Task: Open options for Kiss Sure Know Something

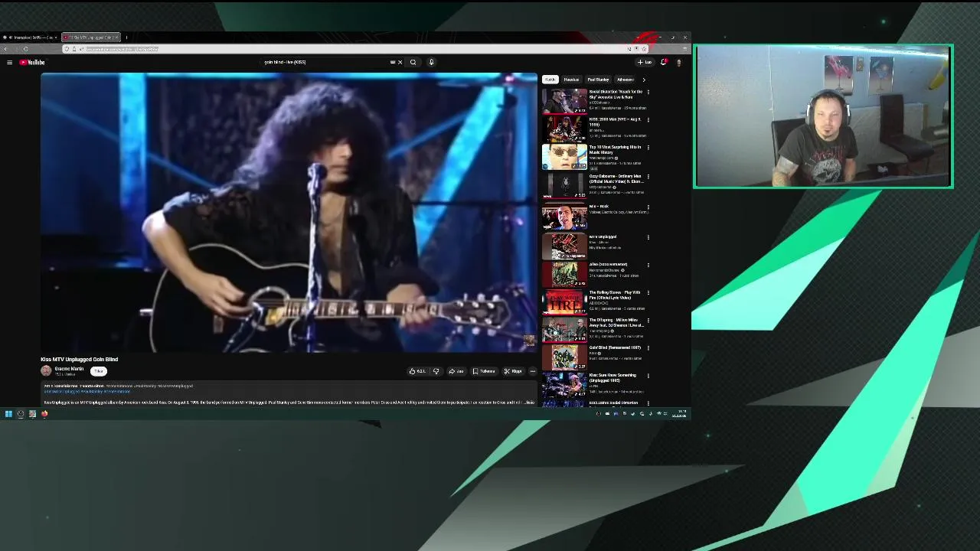Action: pos(648,376)
